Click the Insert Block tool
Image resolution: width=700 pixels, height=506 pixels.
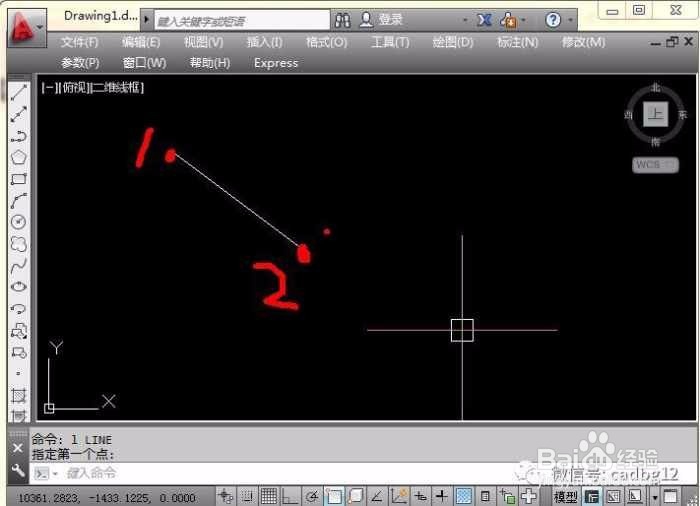(x=19, y=331)
